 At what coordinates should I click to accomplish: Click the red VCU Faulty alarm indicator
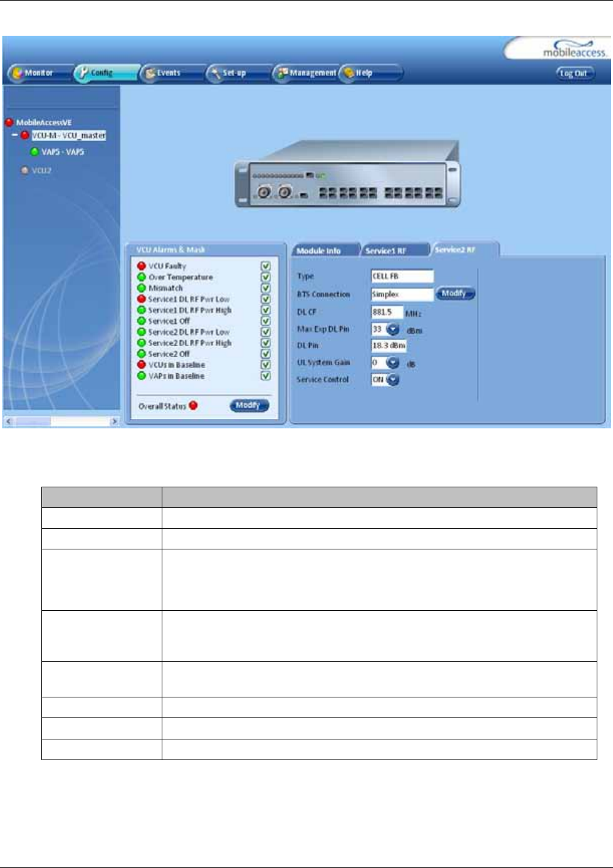pyautogui.click(x=142, y=266)
